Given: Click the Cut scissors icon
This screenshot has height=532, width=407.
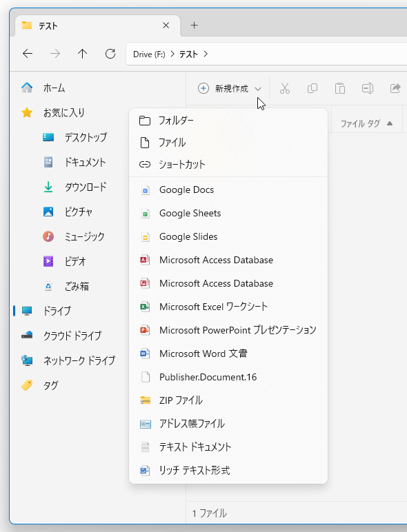Looking at the screenshot, I should click(x=285, y=89).
